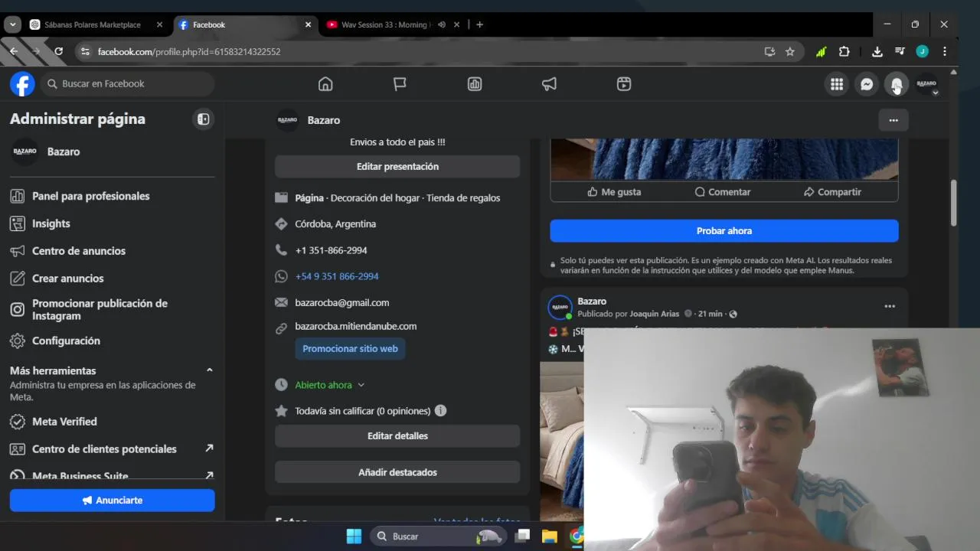980x551 pixels.
Task: Click install app icon in address bar
Action: tap(769, 51)
